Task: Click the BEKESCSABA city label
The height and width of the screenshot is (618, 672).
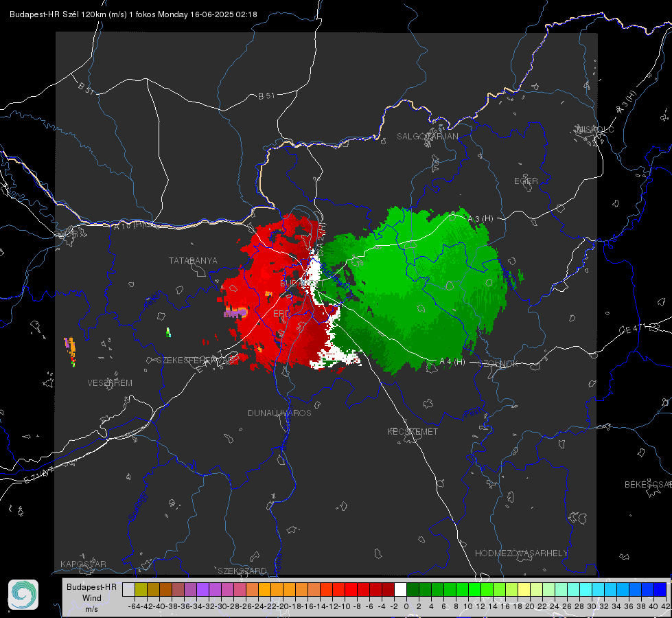Action: click(x=648, y=484)
